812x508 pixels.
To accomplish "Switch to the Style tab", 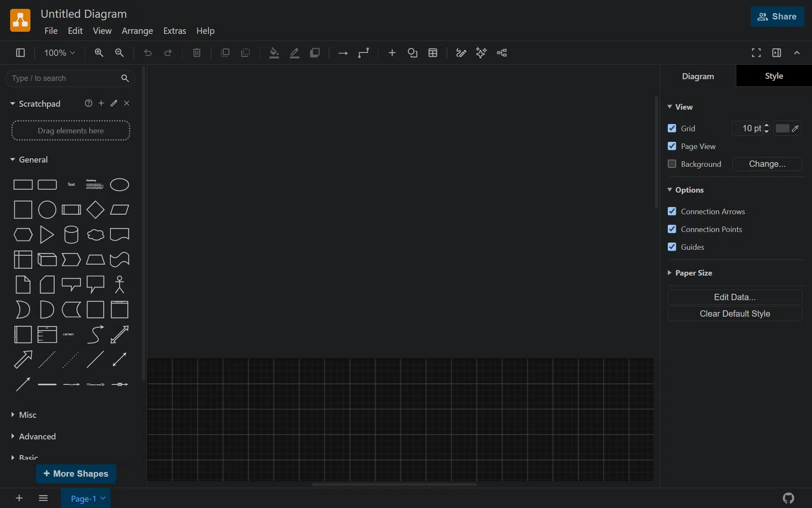I will [x=774, y=76].
